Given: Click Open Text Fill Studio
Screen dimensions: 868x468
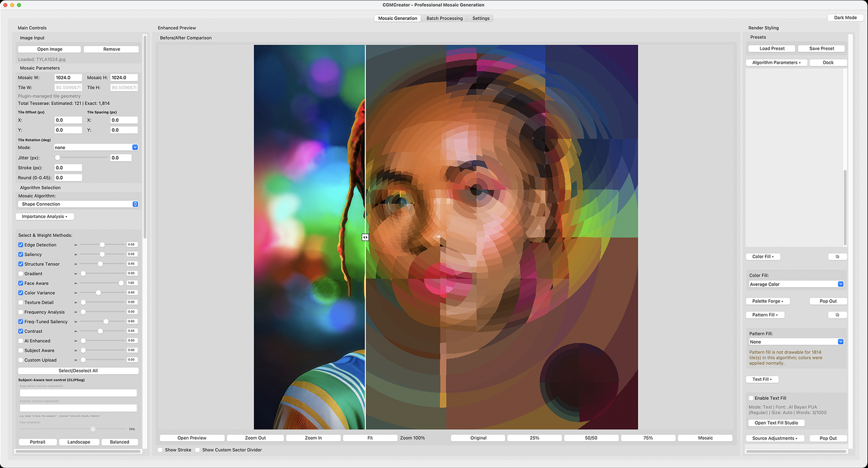Looking at the screenshot, I should [776, 423].
